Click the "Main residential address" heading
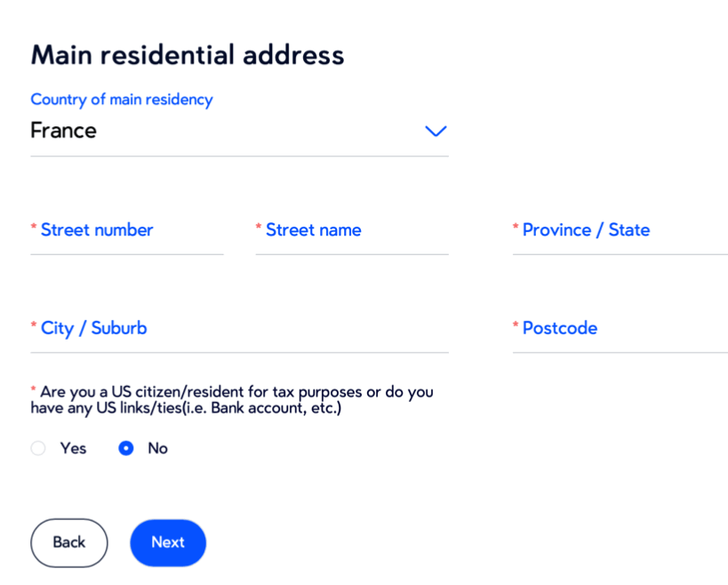Viewport: 728px width, 585px height. (188, 55)
